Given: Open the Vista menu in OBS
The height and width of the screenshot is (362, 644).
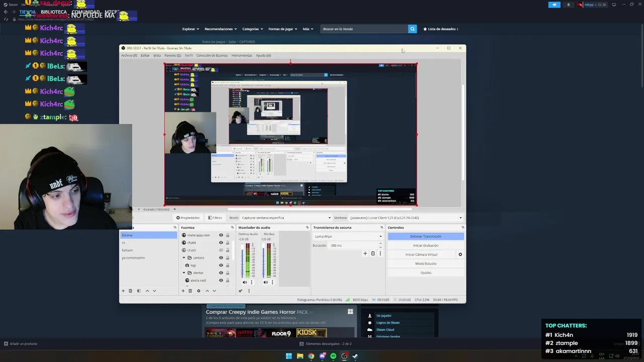Looking at the screenshot, I should 157,55.
